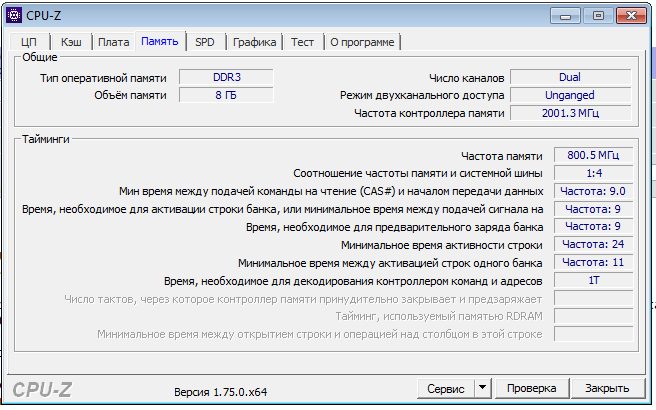
Task: Click the 1:4 ratio value field
Action: coord(594,173)
